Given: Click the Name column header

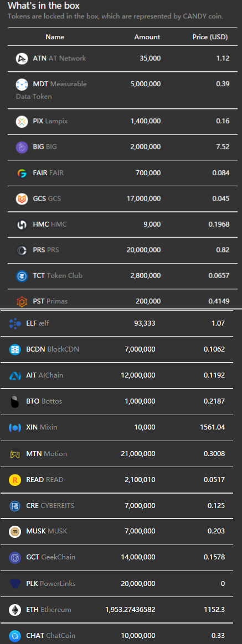Looking at the screenshot, I should click(x=55, y=37).
